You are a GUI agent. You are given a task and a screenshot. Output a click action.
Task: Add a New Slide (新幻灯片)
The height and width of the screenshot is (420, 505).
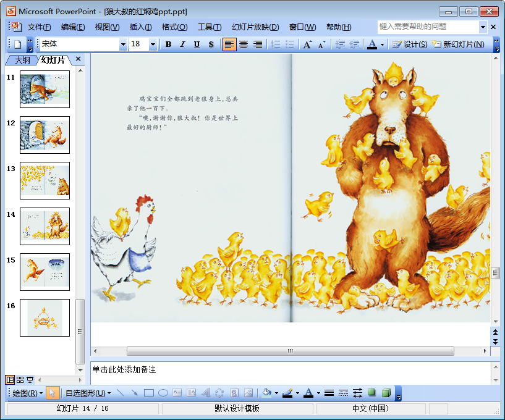point(458,44)
